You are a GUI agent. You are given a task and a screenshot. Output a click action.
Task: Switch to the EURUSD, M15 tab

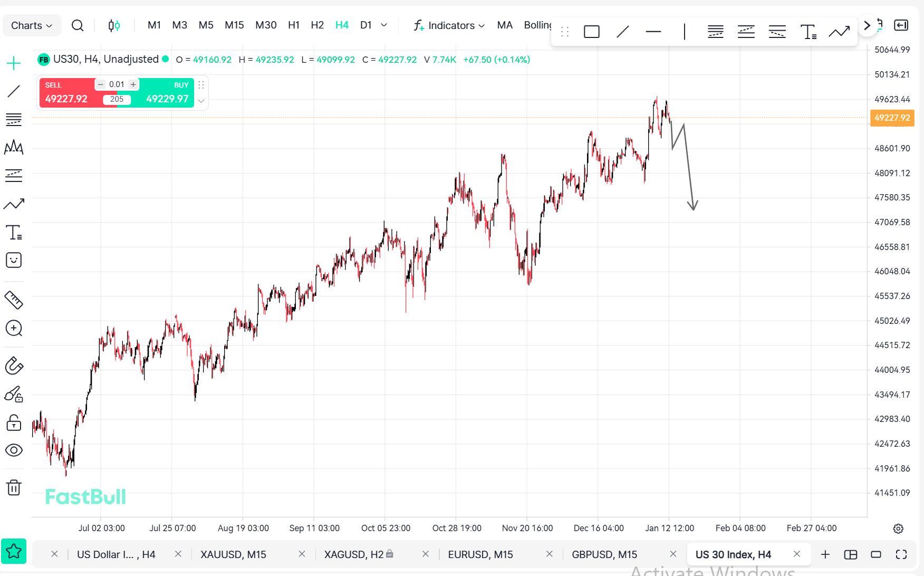tap(480, 554)
